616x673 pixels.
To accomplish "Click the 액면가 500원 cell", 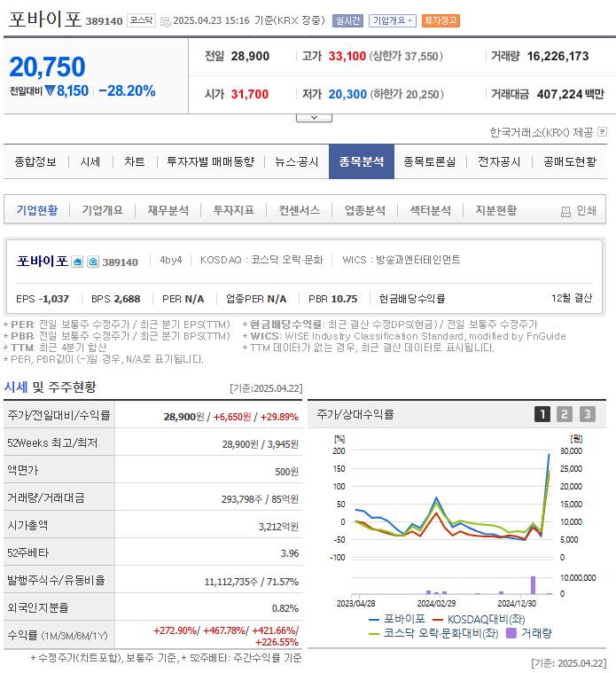I will (208, 472).
